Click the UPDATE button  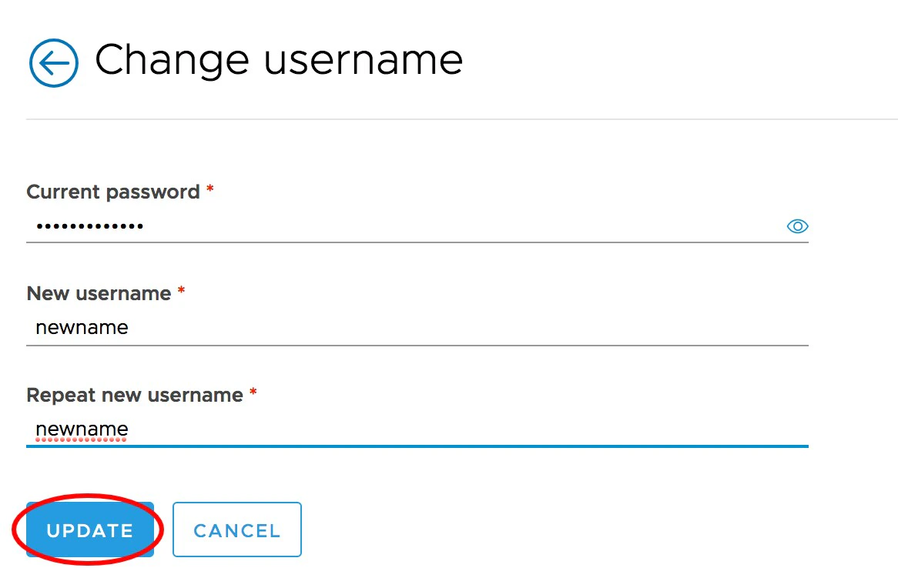coord(90,530)
